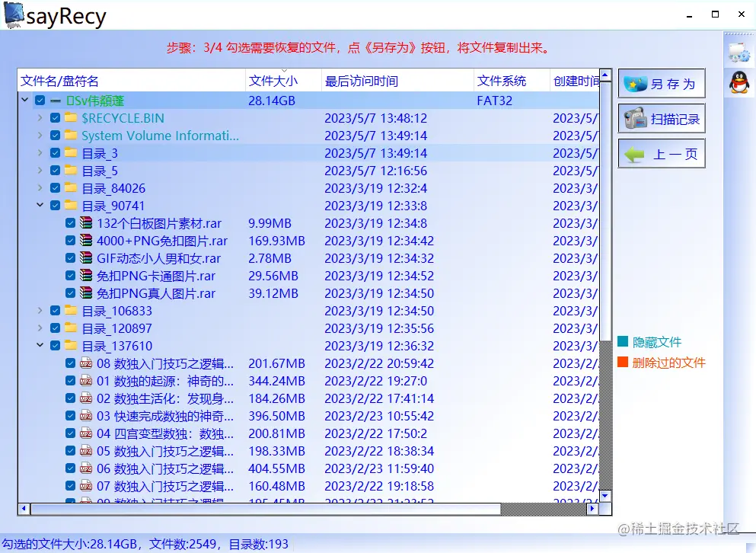Image resolution: width=756 pixels, height=553 pixels.
Task: Click the MP4 icon of 05 数独入门技巧之逻辑
Action: pyautogui.click(x=86, y=451)
